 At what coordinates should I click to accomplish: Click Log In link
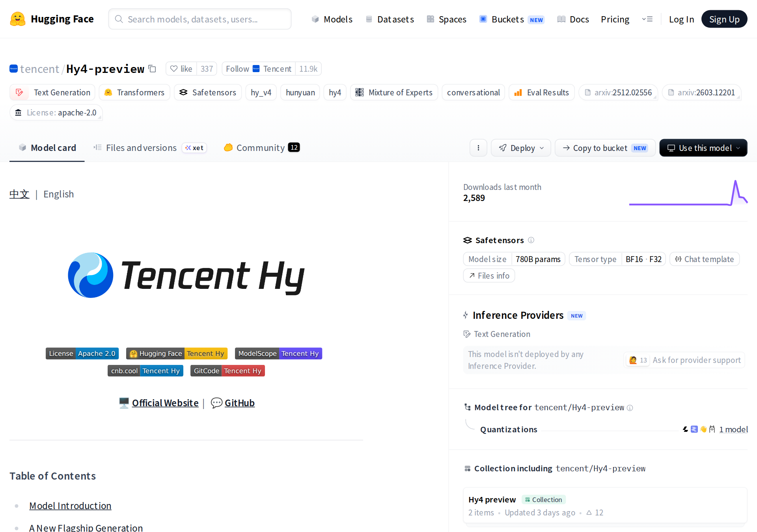coord(681,19)
